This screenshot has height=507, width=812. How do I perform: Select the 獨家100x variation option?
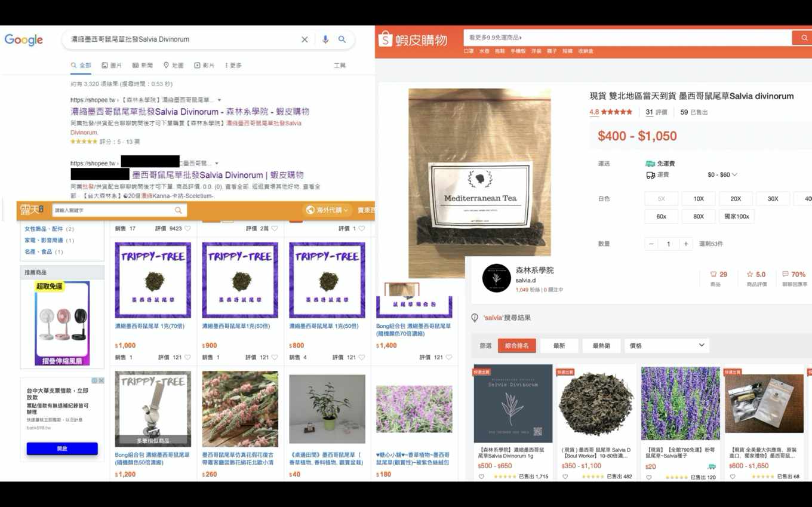coord(737,216)
